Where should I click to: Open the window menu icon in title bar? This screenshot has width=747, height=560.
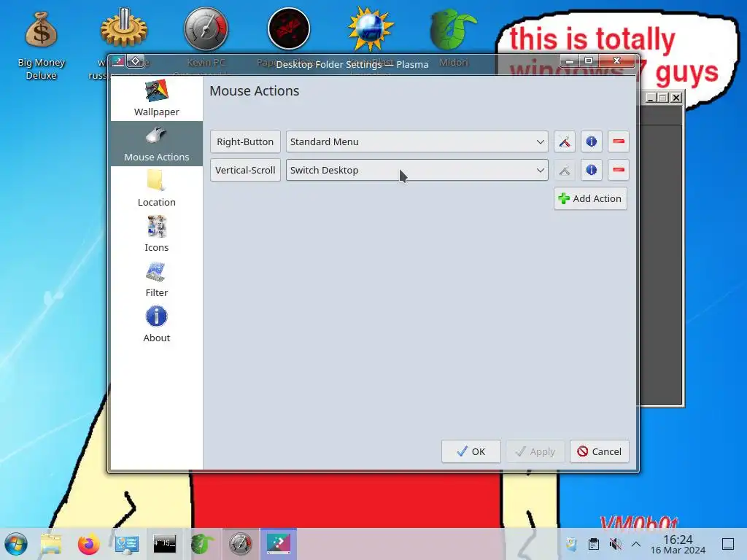tap(118, 61)
